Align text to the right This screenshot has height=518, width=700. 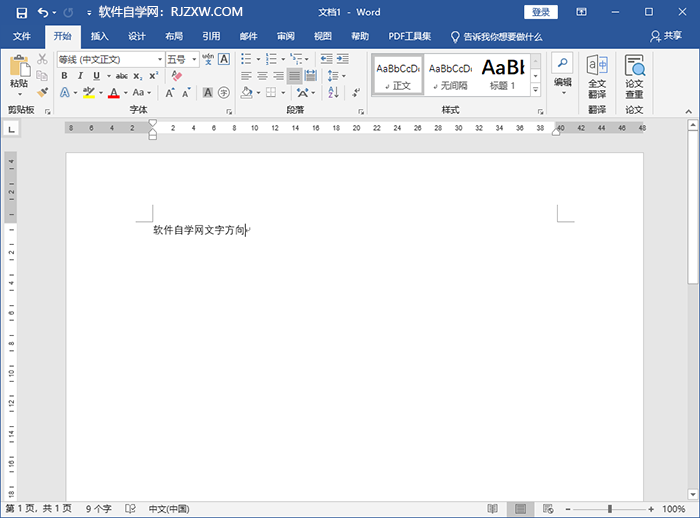(x=279, y=76)
